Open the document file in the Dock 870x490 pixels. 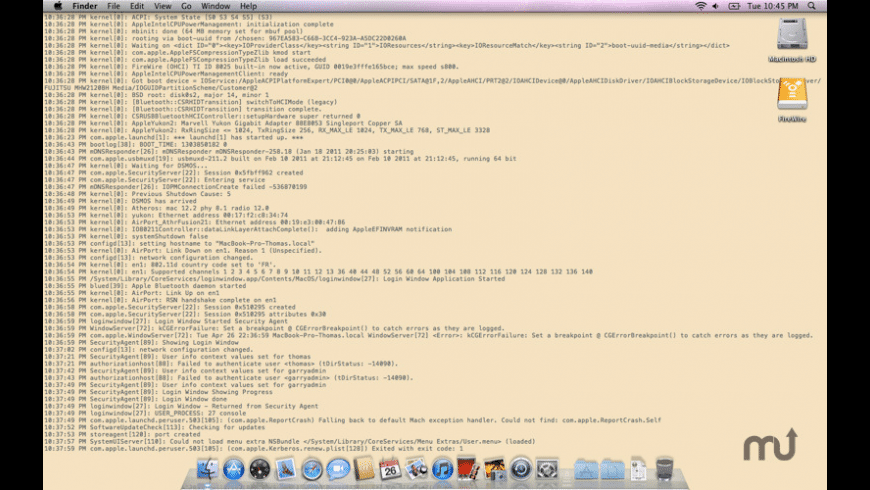638,469
